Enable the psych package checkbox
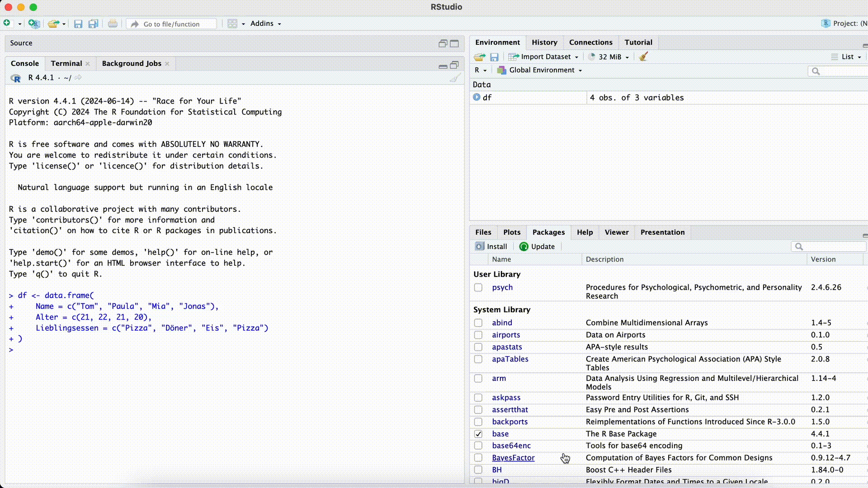This screenshot has width=868, height=488. coord(478,287)
